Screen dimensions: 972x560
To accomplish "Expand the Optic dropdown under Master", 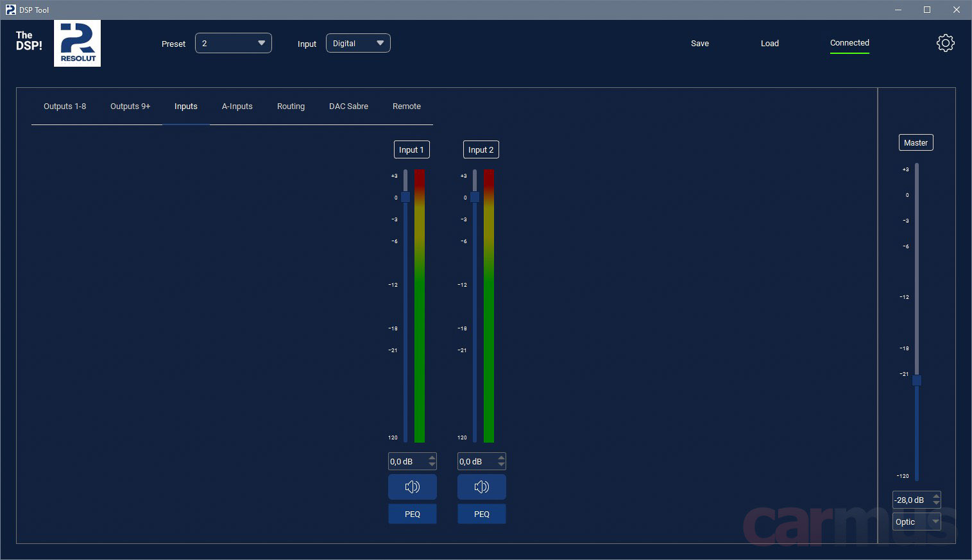I will [917, 522].
